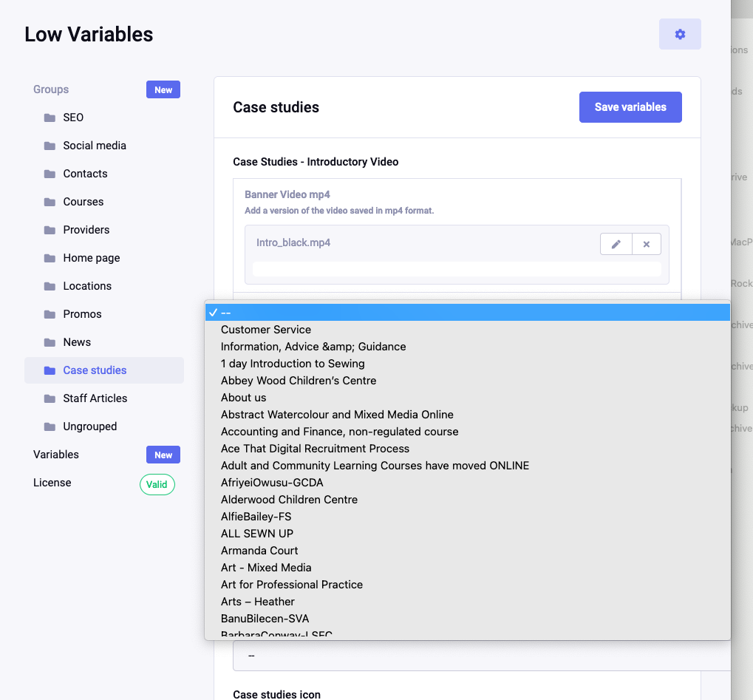Select the blank '--' dropdown option
The height and width of the screenshot is (700, 753).
point(468,313)
